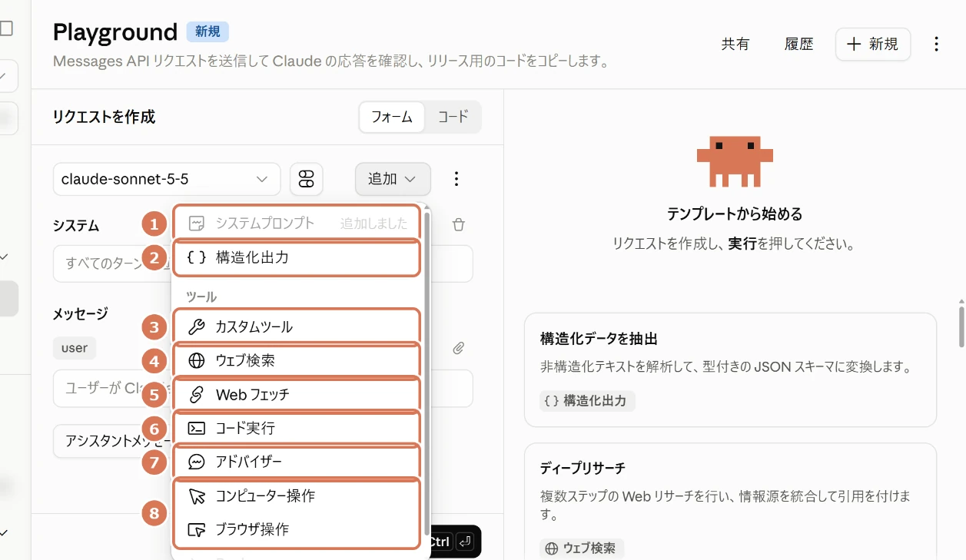
Task: Open the claude-sonnet-5-5 model dropdown
Action: 167,179
